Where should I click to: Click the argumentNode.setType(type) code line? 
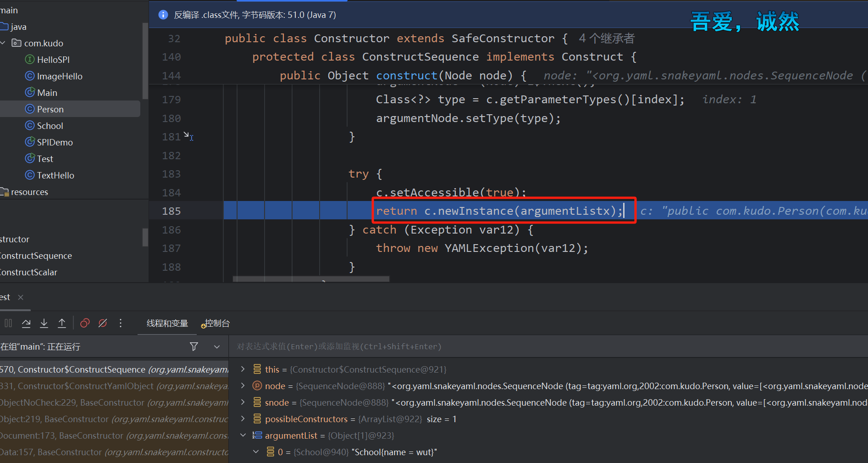468,118
